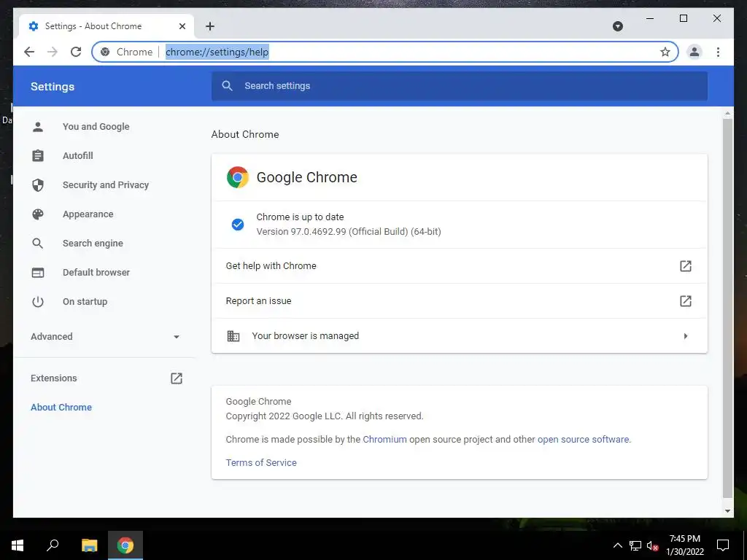The width and height of the screenshot is (747, 560).
Task: Click the Search settings field
Action: [460, 86]
